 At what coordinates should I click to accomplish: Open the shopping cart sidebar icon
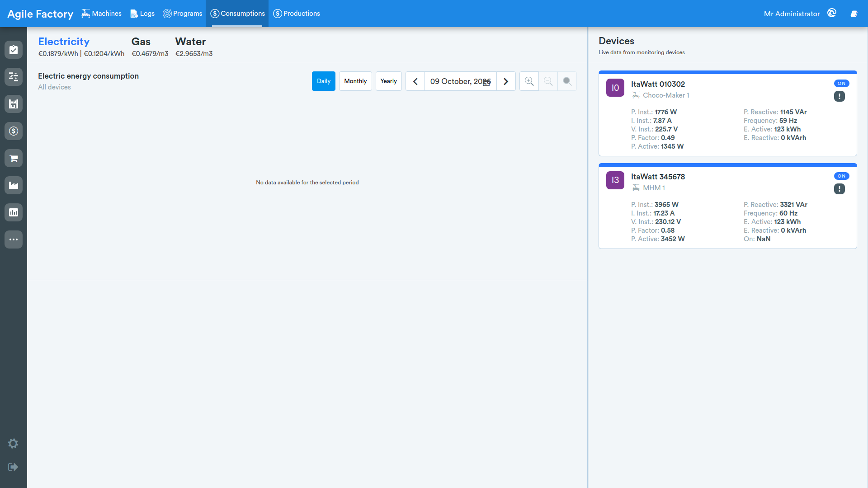tap(14, 158)
